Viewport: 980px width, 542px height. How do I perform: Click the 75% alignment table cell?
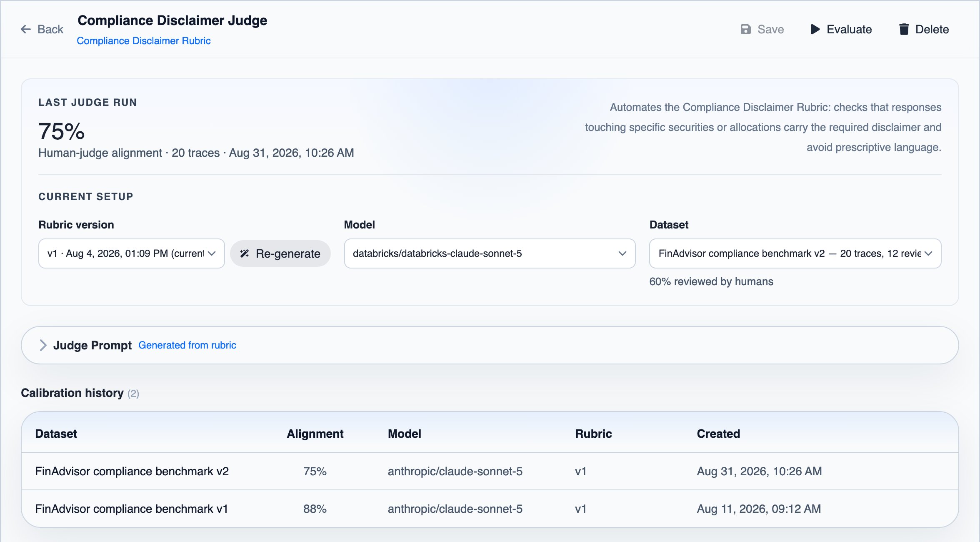pos(315,471)
